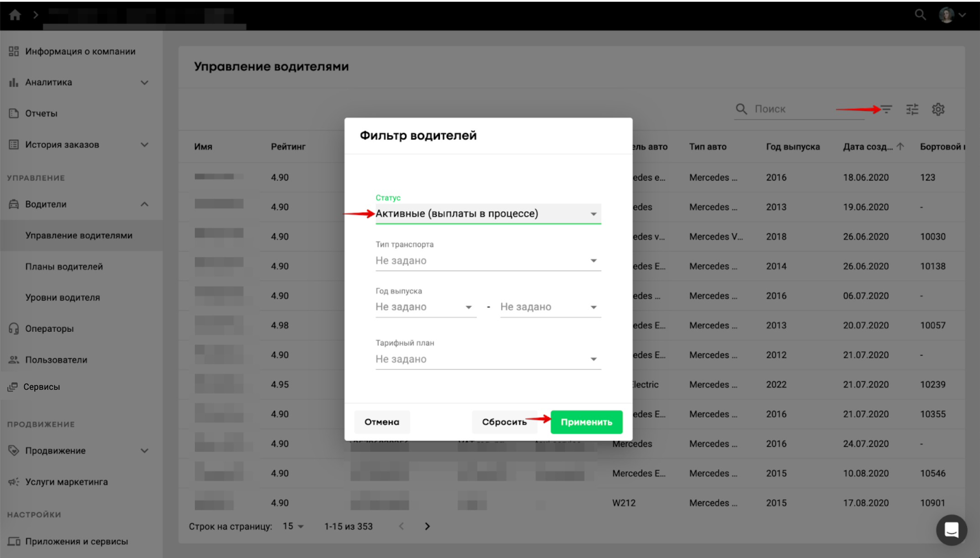980x558 pixels.
Task: Click the top-right search magnifier icon
Action: pyautogui.click(x=920, y=15)
